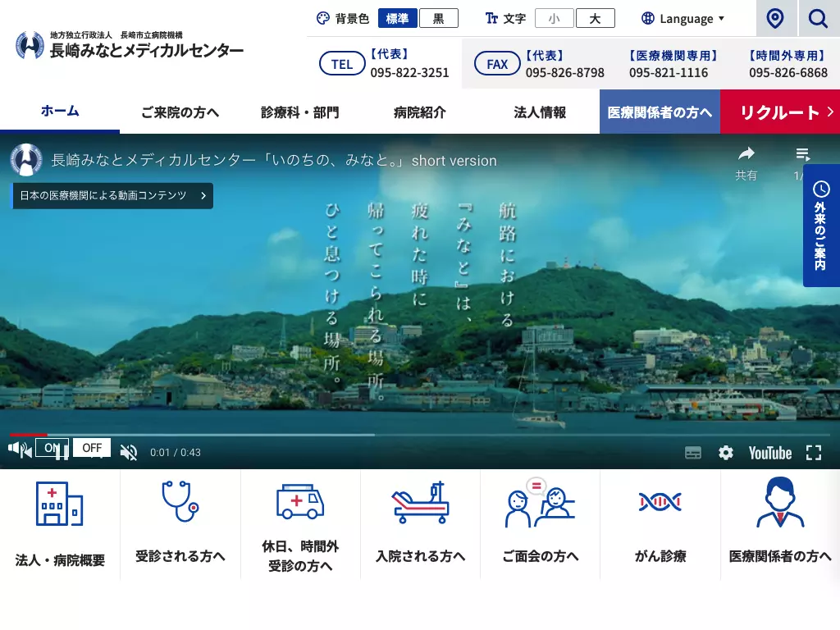Turn video sound ON
840x630 pixels.
pos(52,448)
